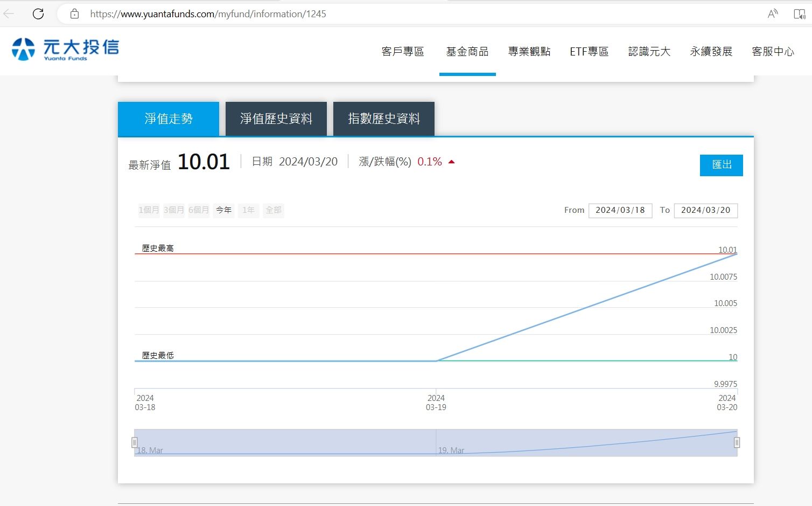This screenshot has width=812, height=506.
Task: Select the 3個月 range button
Action: click(x=173, y=210)
